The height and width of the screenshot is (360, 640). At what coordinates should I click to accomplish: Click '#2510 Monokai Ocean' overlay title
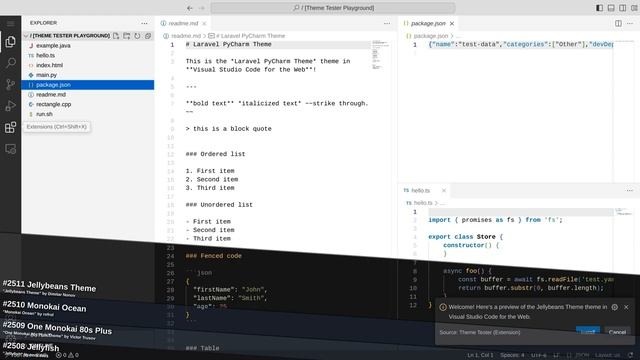click(x=44, y=306)
